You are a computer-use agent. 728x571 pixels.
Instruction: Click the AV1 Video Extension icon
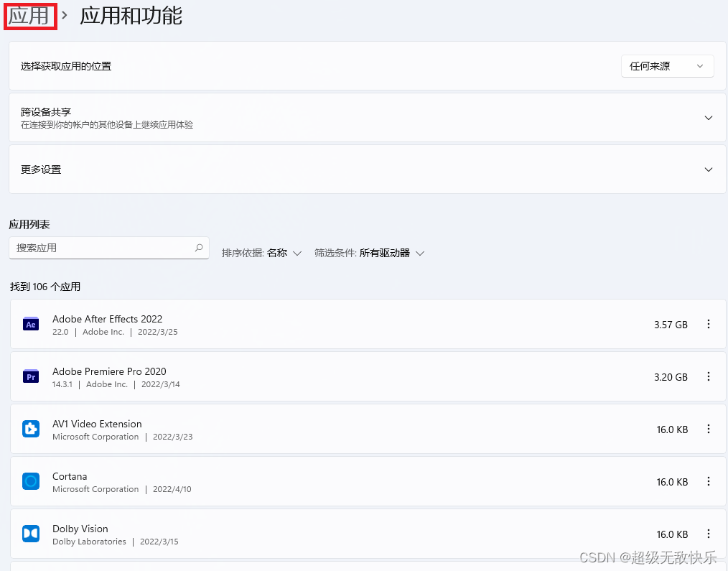[31, 429]
